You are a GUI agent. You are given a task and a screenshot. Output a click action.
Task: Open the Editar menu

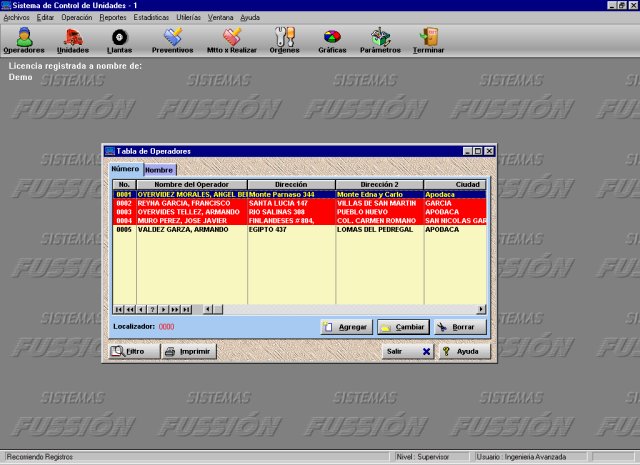tap(45, 18)
